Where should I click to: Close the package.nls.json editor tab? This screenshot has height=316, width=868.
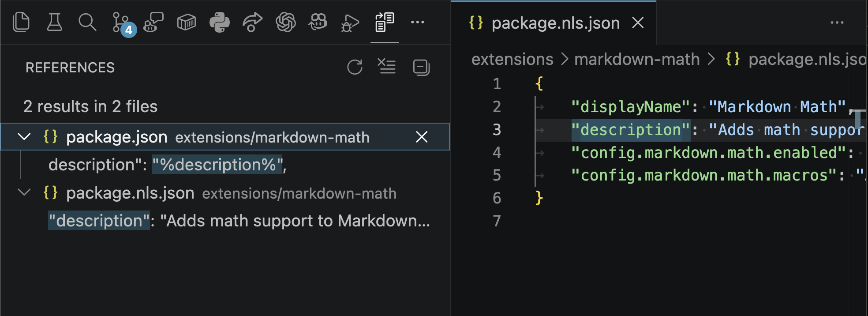tap(638, 23)
